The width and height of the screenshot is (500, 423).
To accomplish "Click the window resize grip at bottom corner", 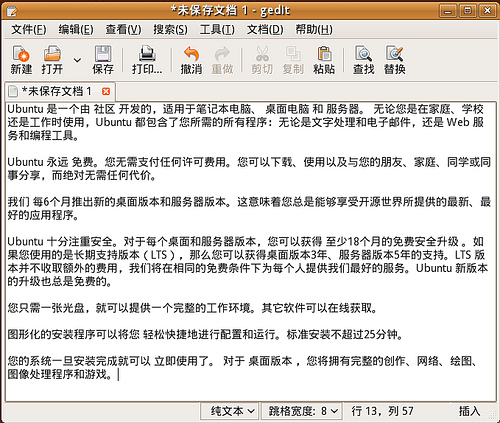I will [493, 416].
